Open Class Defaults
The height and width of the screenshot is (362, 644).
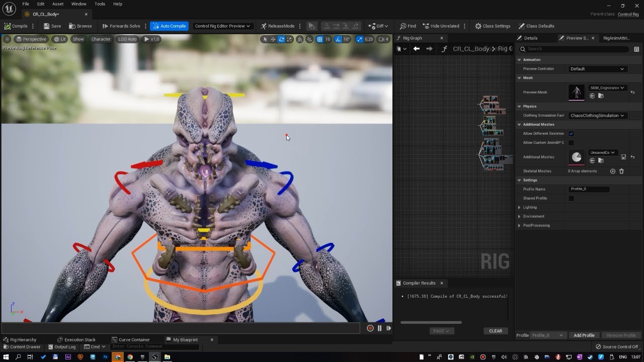tap(536, 26)
